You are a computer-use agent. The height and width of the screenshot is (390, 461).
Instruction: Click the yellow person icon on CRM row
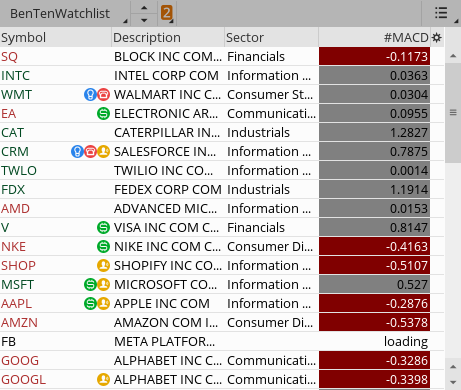coord(104,152)
